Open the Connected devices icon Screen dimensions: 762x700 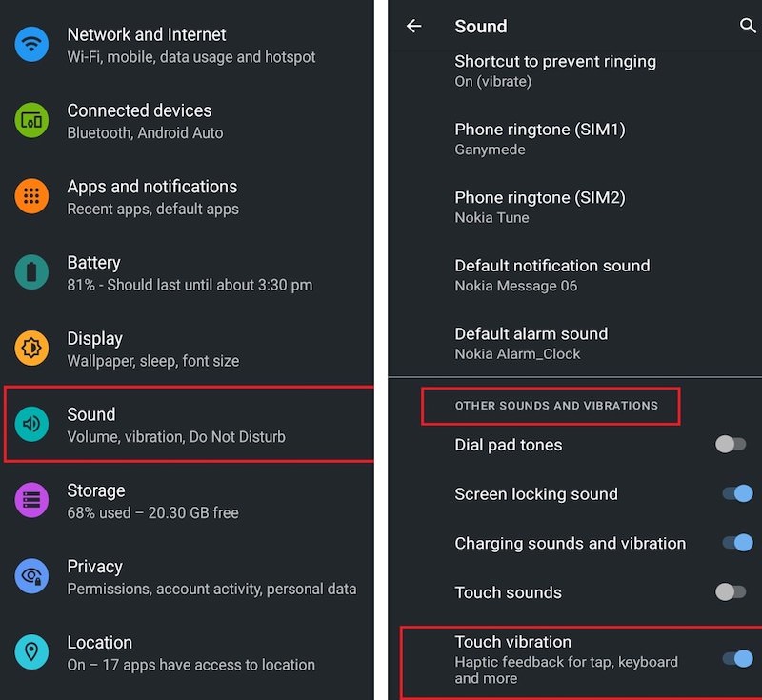31,120
